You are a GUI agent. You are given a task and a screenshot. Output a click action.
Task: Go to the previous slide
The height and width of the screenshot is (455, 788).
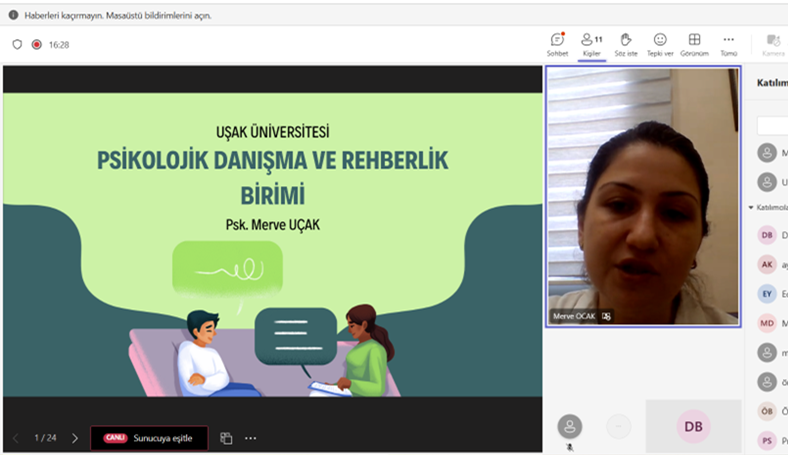[x=16, y=438]
